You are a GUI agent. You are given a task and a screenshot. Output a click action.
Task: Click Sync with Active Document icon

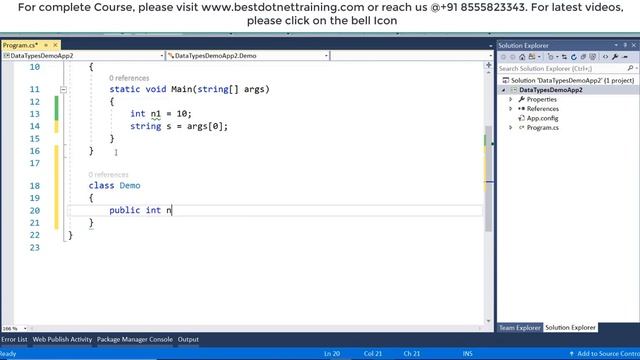click(x=564, y=57)
